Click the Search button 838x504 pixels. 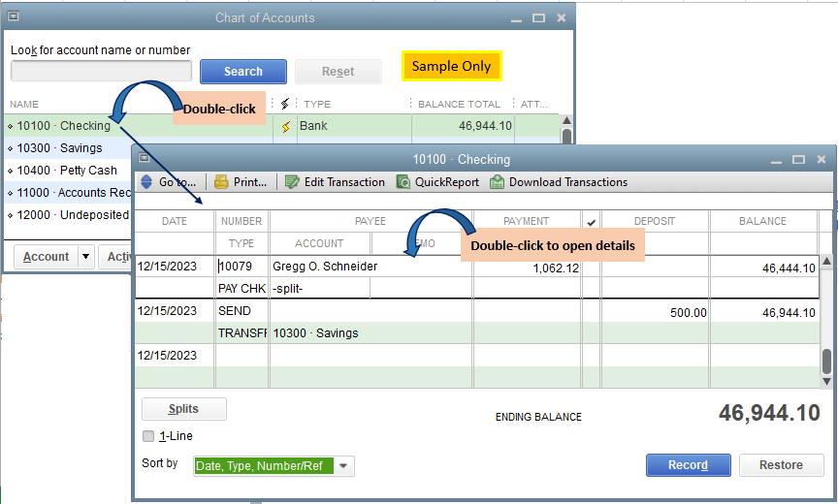pos(243,72)
